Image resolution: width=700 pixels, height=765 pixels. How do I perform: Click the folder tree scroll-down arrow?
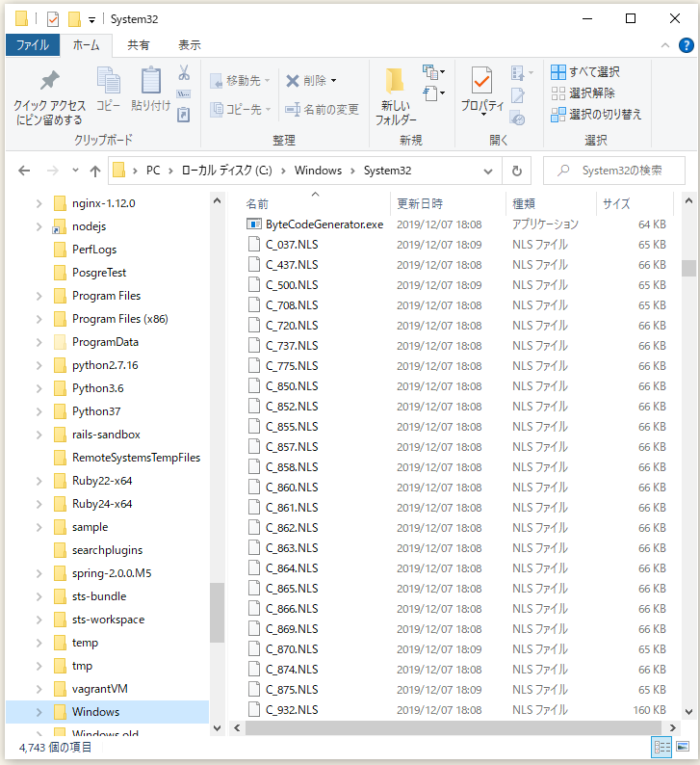coord(218,728)
